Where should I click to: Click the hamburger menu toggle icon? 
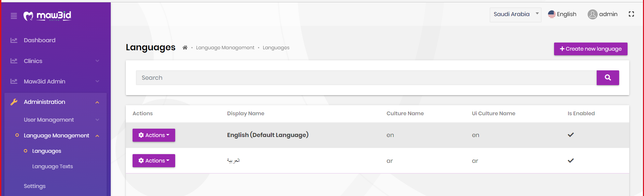pos(14,16)
